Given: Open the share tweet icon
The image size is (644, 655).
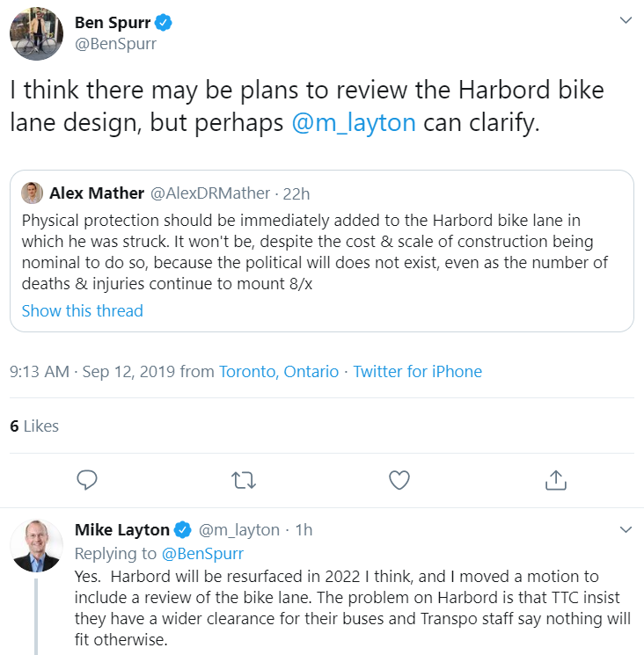Looking at the screenshot, I should click(x=555, y=479).
